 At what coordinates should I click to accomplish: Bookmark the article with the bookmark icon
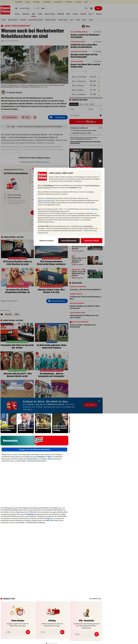(35, 117)
